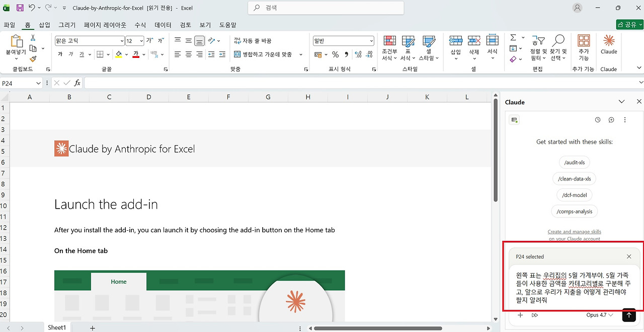The image size is (644, 332).
Task: Open the File (파일) tab
Action: [9, 25]
